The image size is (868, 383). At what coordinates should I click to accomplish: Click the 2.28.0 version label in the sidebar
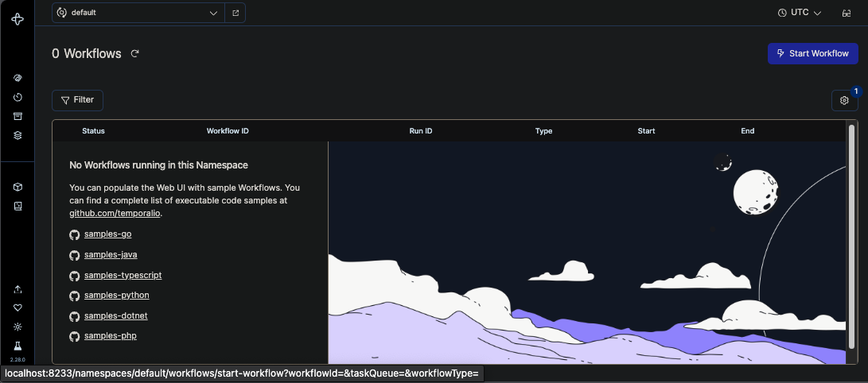click(x=18, y=360)
